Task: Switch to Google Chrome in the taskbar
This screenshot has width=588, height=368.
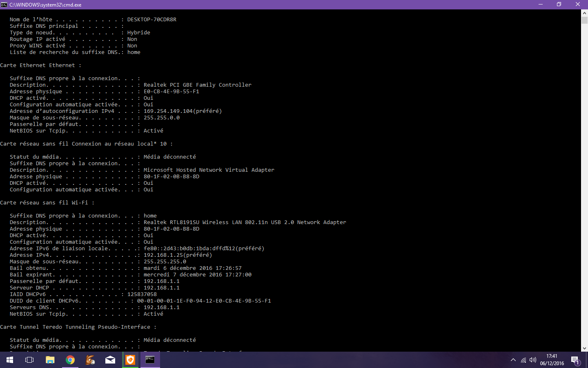Action: (x=70, y=360)
